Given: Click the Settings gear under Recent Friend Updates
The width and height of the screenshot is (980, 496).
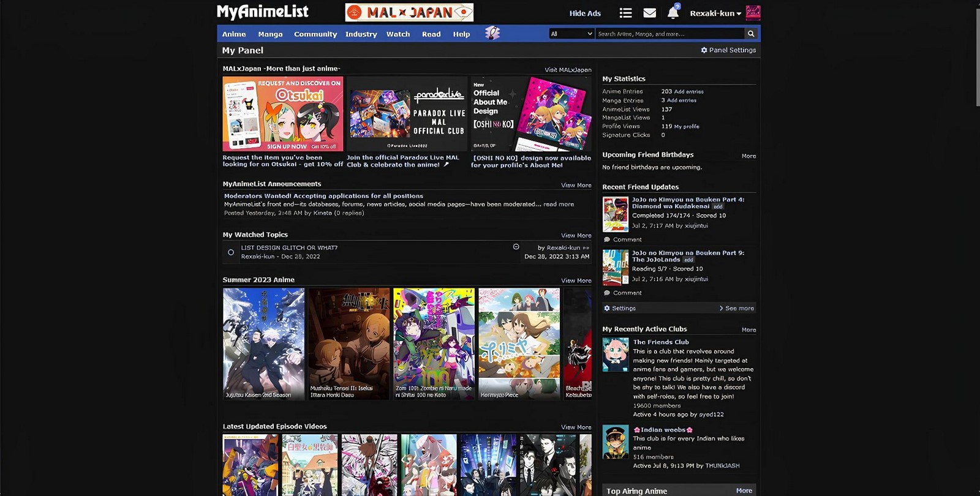Looking at the screenshot, I should tap(607, 309).
